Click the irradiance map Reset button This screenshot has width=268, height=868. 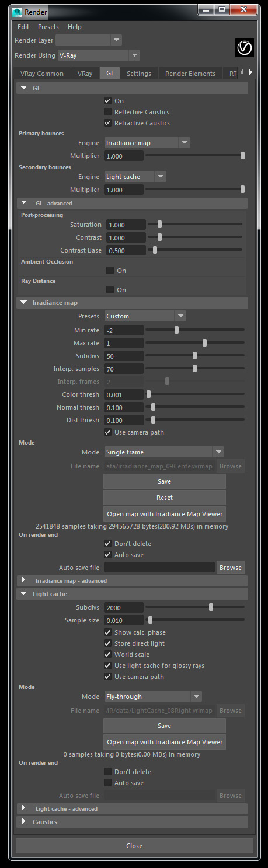(165, 498)
